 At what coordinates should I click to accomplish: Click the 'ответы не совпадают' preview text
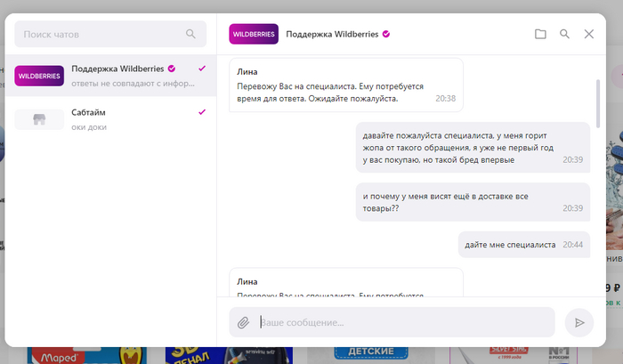point(133,84)
